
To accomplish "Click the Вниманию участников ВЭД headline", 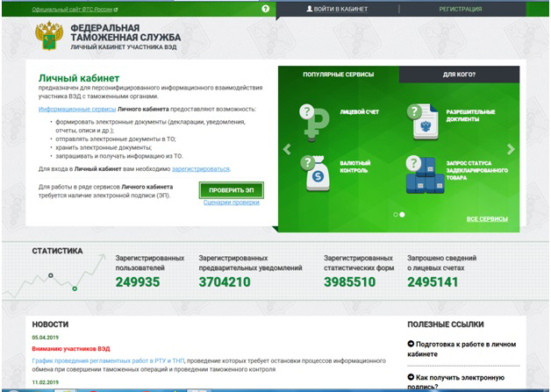I will (x=71, y=349).
